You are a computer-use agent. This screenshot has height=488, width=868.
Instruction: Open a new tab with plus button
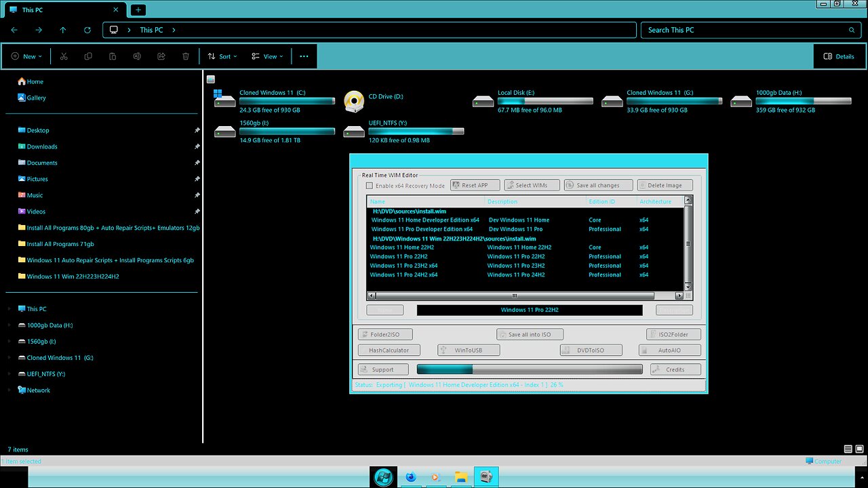point(138,9)
